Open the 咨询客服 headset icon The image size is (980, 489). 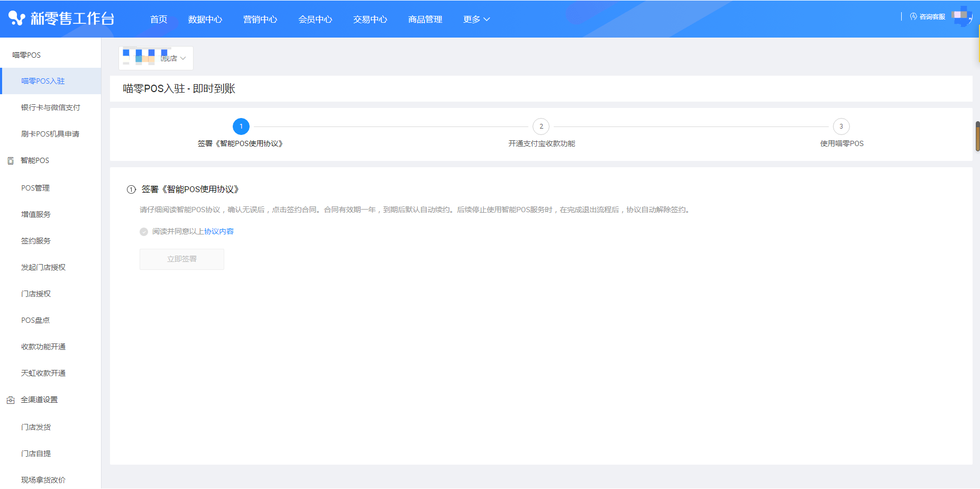[x=913, y=17]
